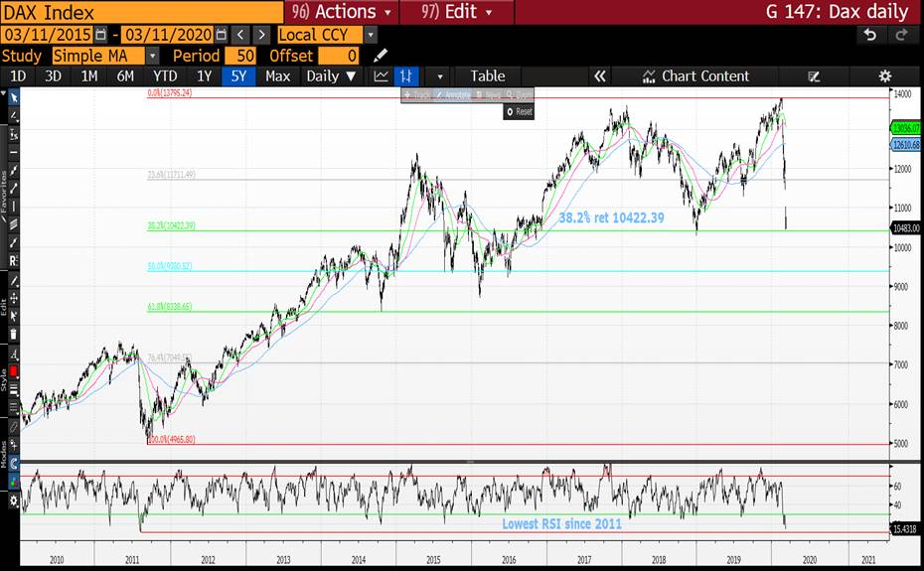The width and height of the screenshot is (924, 571).
Task: Expand the Favorites toolbar collapse triangle
Action: pyautogui.click(x=4, y=93)
